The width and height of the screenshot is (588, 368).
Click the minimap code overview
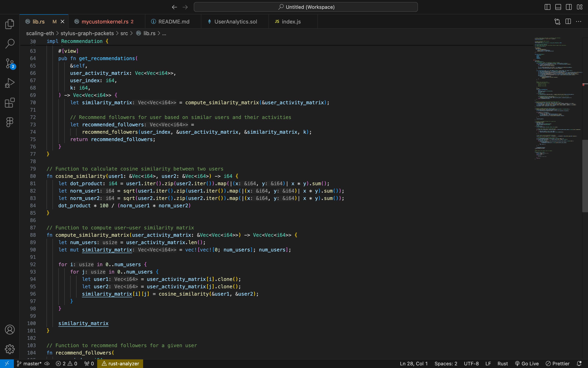click(558, 99)
